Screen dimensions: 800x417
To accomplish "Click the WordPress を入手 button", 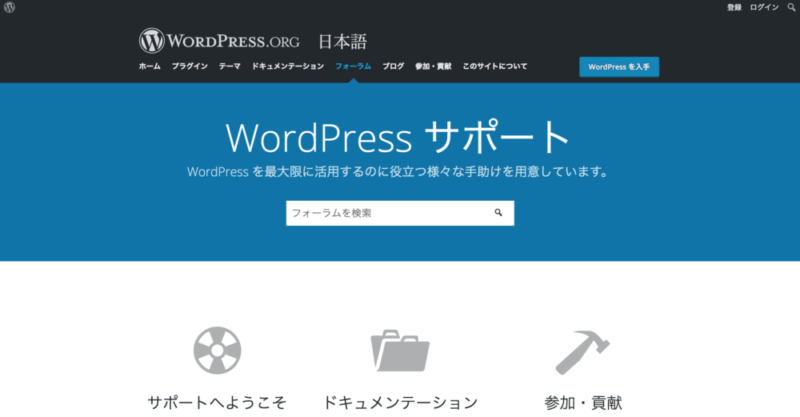I will [619, 67].
